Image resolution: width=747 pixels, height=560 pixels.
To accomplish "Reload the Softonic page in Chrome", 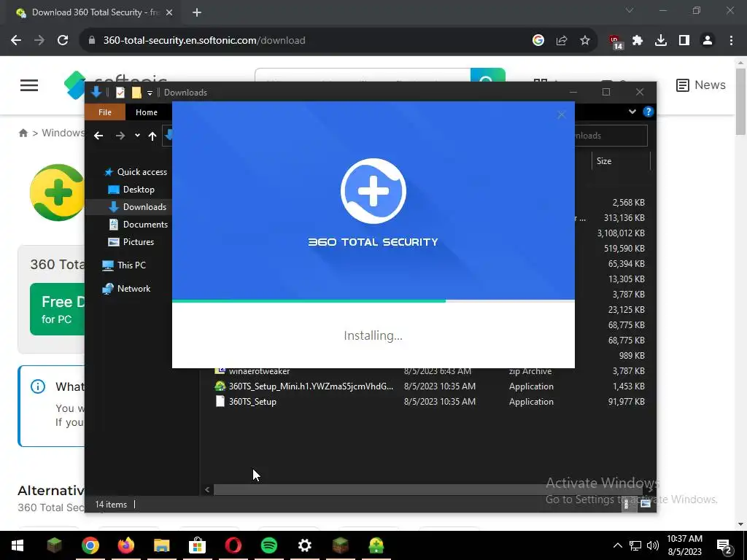I will [x=63, y=41].
